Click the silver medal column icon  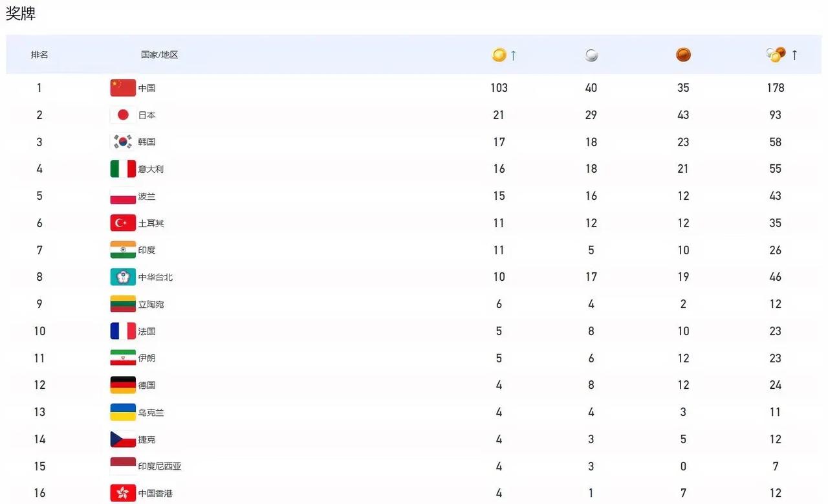591,55
